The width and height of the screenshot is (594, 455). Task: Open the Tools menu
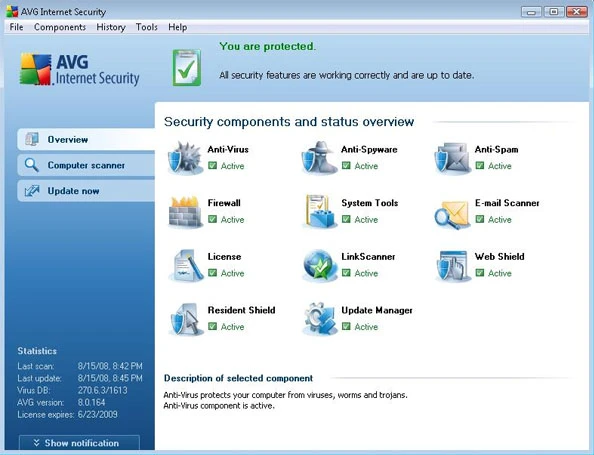click(x=147, y=27)
